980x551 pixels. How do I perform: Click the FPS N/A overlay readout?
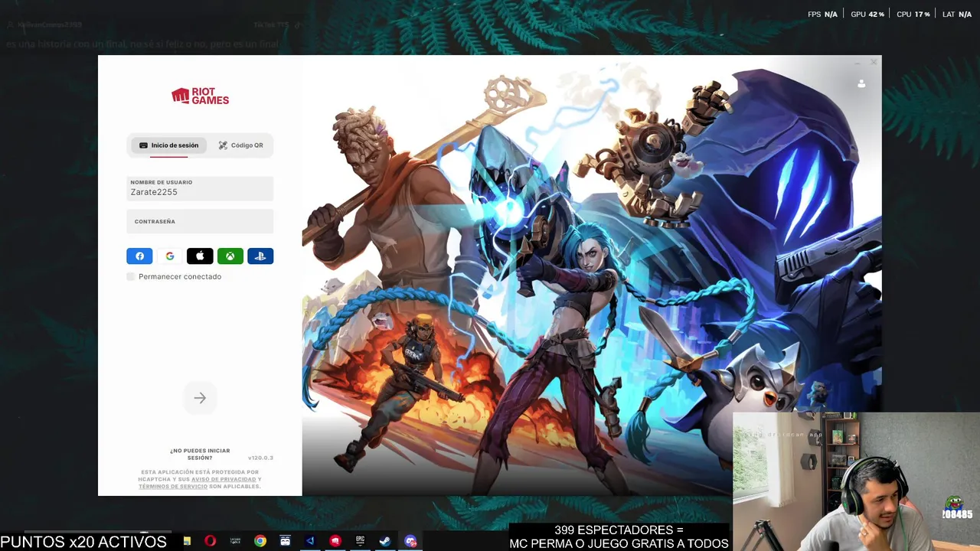tap(822, 15)
